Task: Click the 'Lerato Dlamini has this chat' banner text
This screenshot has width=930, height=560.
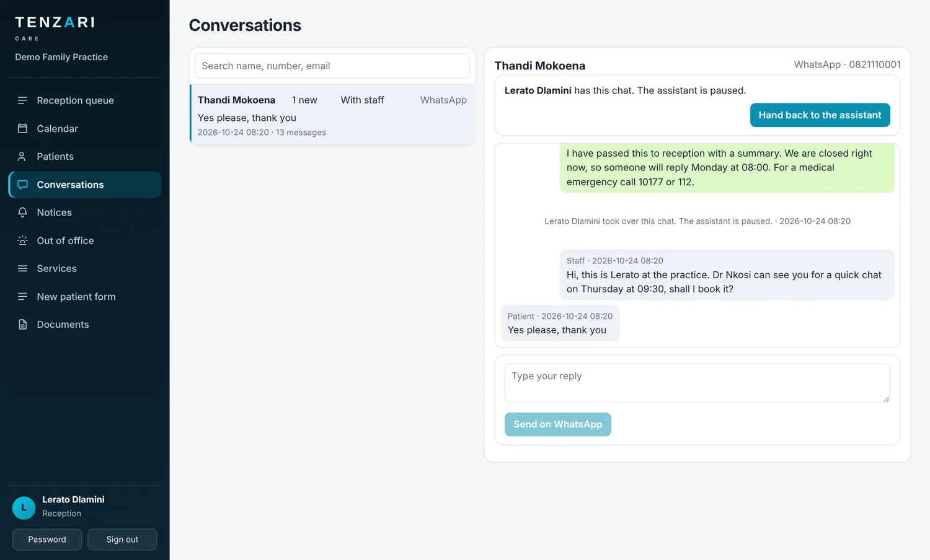Action: [625, 90]
